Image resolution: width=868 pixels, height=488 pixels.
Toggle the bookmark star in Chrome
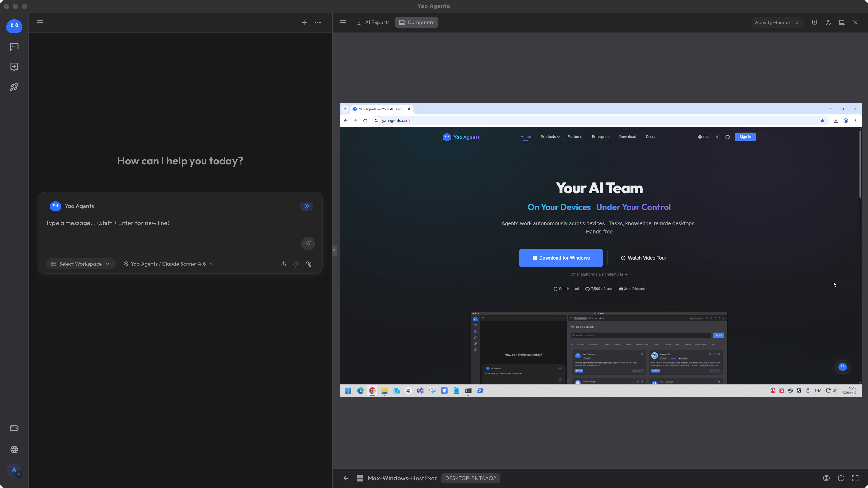(823, 121)
